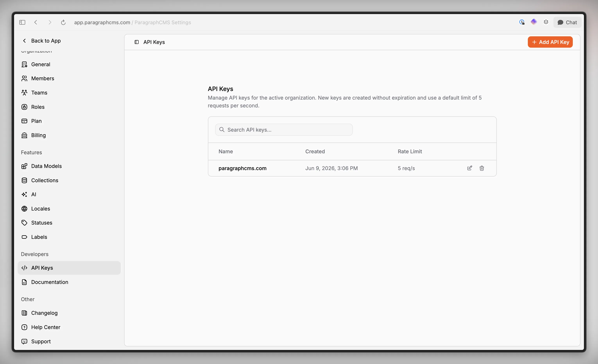Open Billing settings
Viewport: 598px width, 364px height.
[x=69, y=135]
